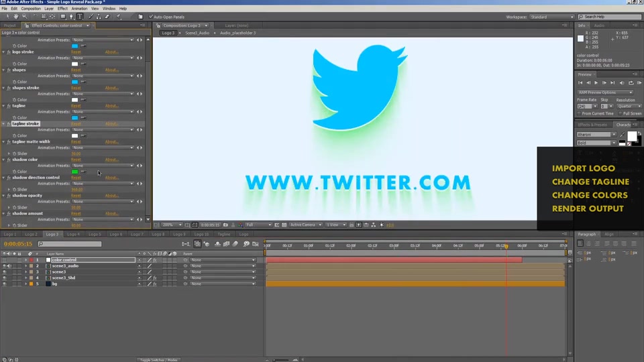Click the Scene3_Audio breadcrumb in viewer
Screen dimensions: 644x362
coord(197,33)
